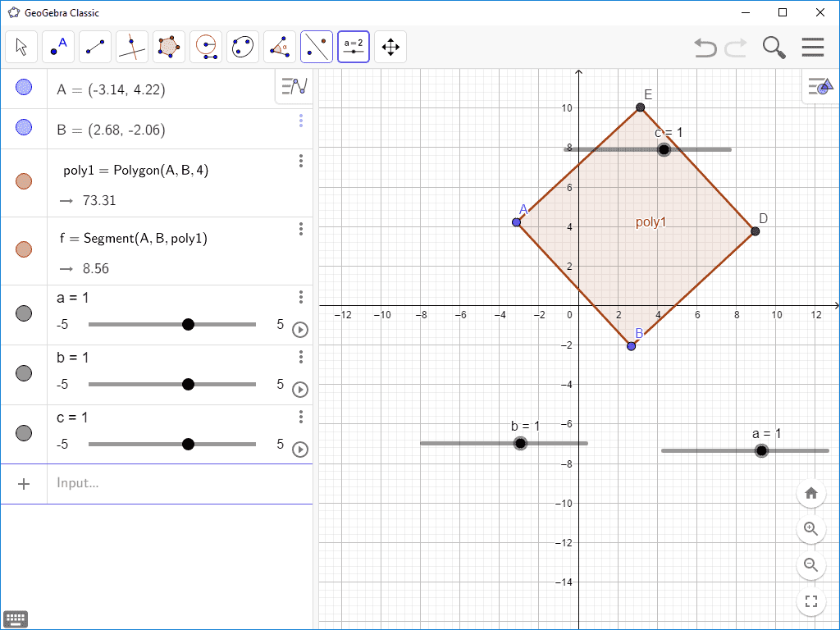Select the Reflect about Line tool
Viewport: 840px width, 630px height.
(x=317, y=47)
